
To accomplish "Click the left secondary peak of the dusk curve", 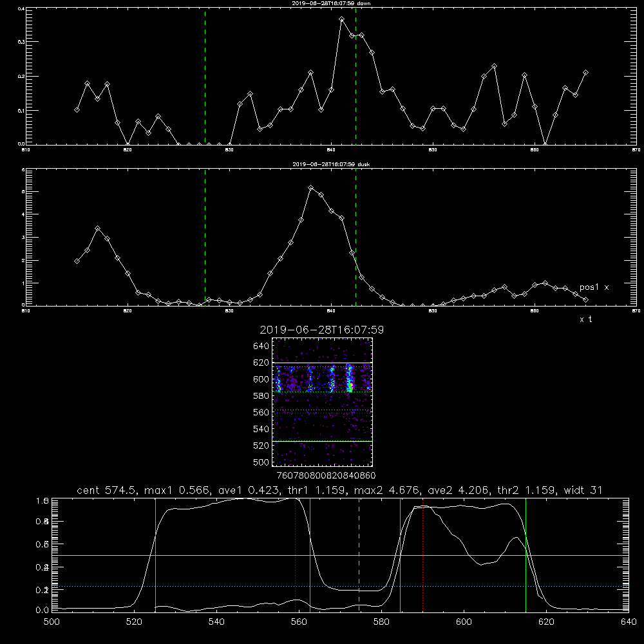I will (x=97, y=229).
